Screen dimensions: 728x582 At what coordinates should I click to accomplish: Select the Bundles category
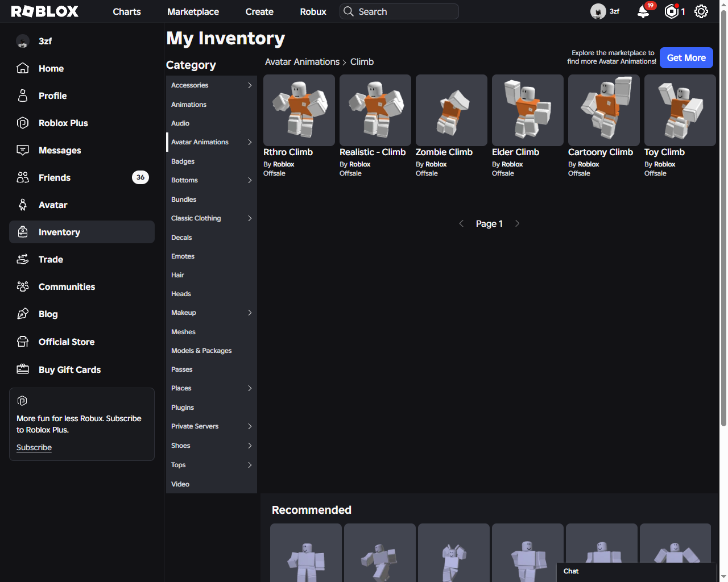(212, 199)
